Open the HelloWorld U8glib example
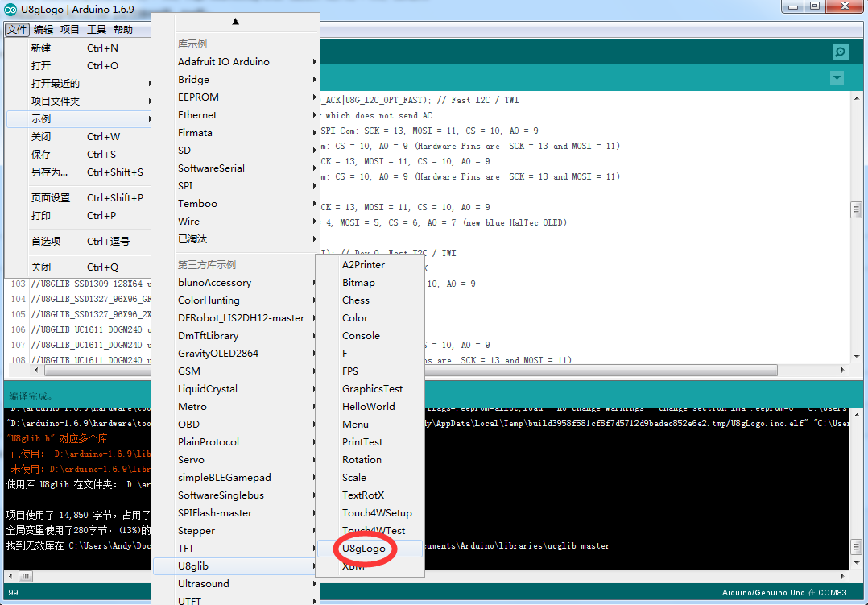 click(x=370, y=406)
